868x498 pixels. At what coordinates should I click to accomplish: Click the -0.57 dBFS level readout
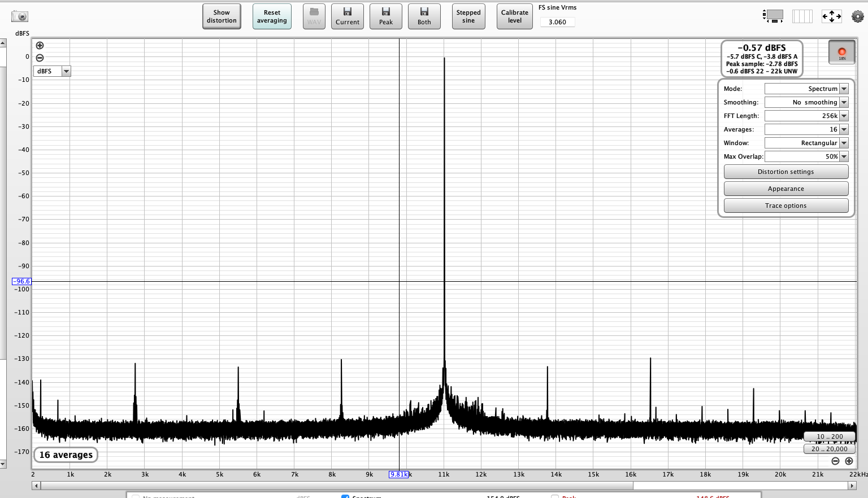point(762,48)
